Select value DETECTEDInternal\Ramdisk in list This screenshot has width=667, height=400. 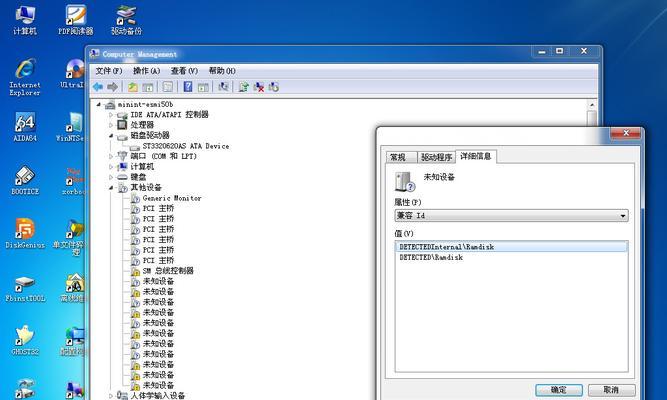coord(511,247)
